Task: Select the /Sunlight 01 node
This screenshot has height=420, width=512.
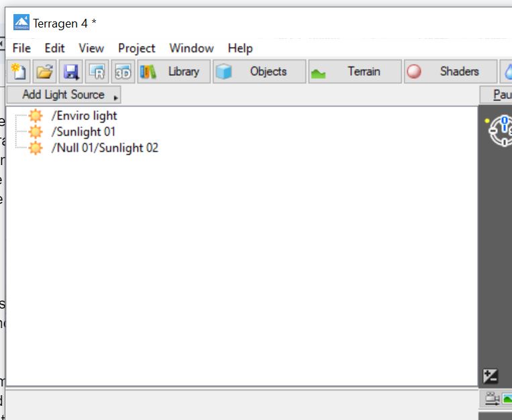Action: (x=83, y=132)
